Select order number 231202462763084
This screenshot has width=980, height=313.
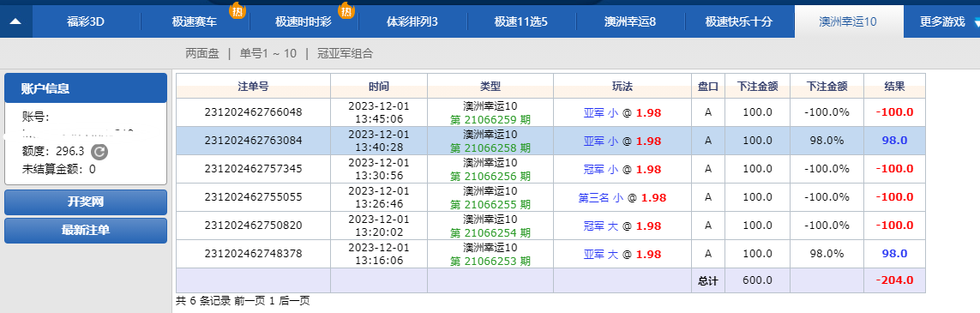pos(253,141)
